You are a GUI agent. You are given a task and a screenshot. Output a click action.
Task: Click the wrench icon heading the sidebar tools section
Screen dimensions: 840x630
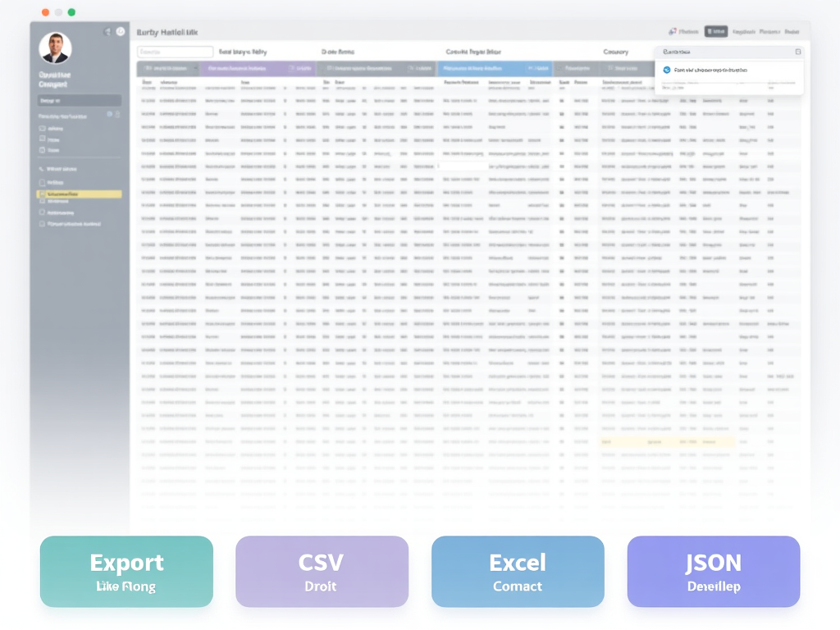42,169
